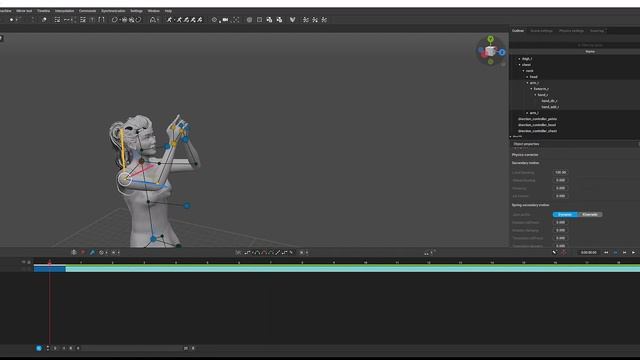Switch to the Physics settings tab
The width and height of the screenshot is (640, 360).
coord(571,31)
